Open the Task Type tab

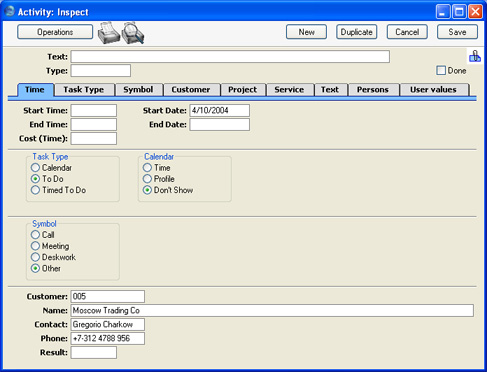(84, 90)
